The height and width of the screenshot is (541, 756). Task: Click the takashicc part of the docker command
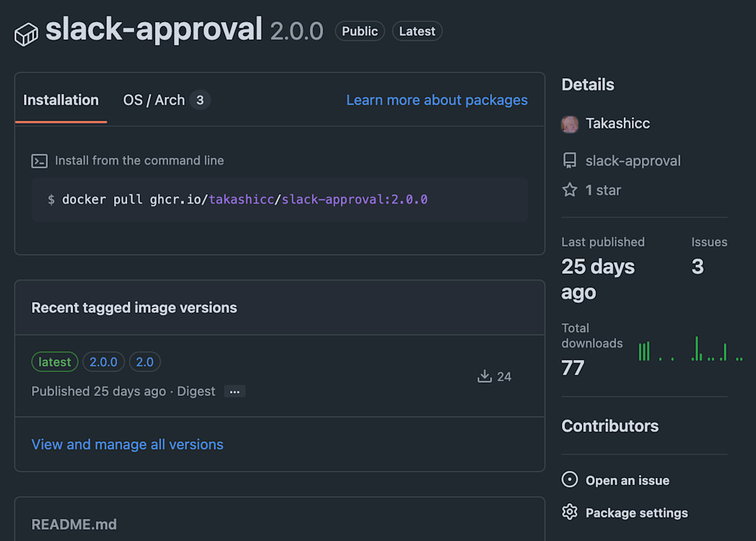tap(241, 199)
